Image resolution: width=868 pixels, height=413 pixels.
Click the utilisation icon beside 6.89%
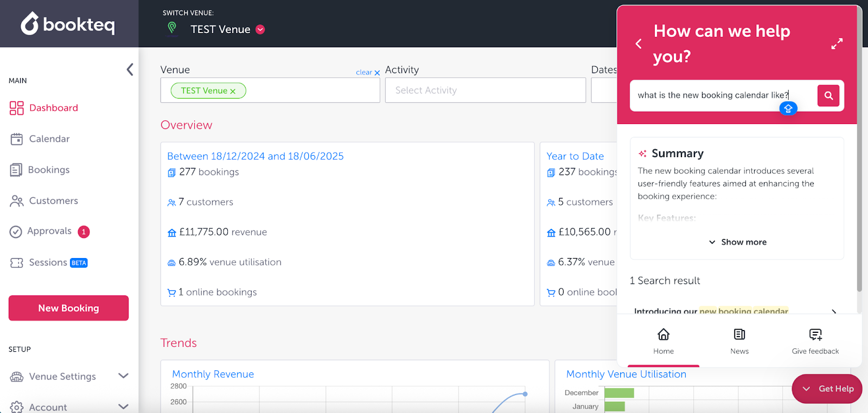click(x=171, y=263)
